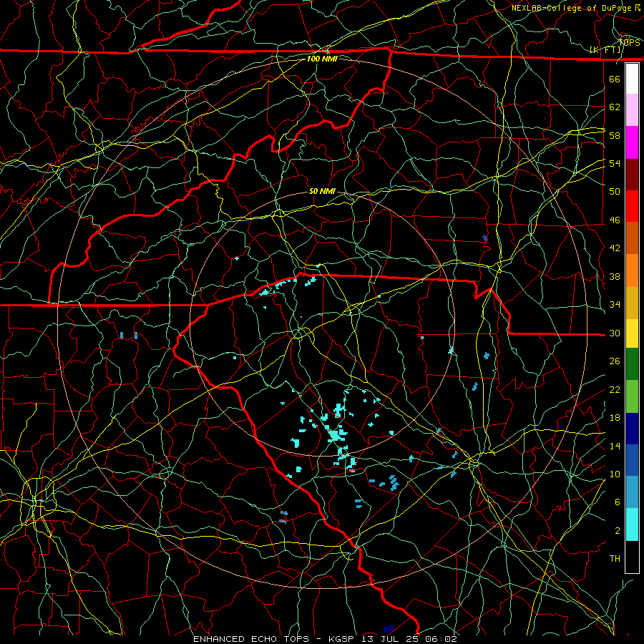Click the yellow legend swatch near 30
Screen dimensions: 644x644
(x=632, y=333)
